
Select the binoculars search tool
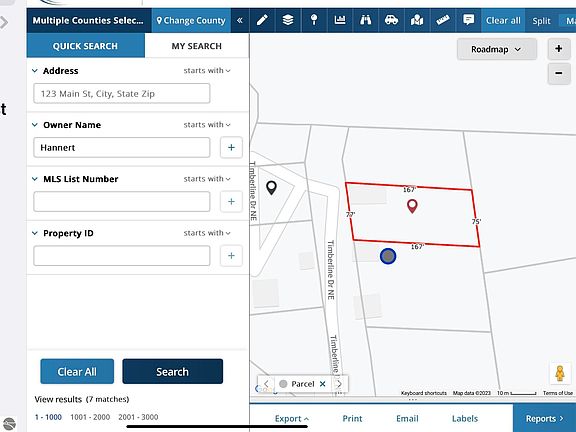(366, 20)
